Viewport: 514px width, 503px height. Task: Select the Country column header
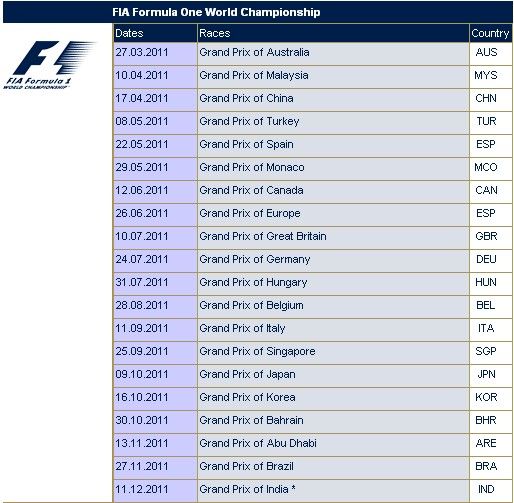click(490, 33)
